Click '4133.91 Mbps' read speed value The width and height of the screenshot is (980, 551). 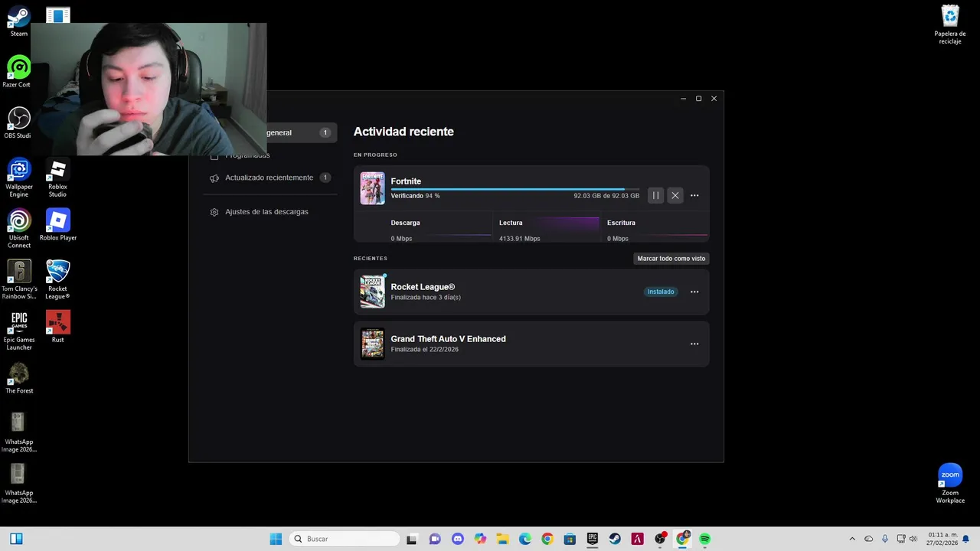coord(519,239)
